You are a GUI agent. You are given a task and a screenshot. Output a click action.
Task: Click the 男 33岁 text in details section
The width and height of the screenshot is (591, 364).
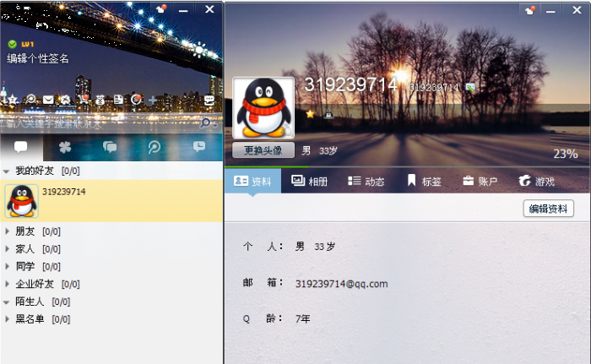(x=315, y=247)
